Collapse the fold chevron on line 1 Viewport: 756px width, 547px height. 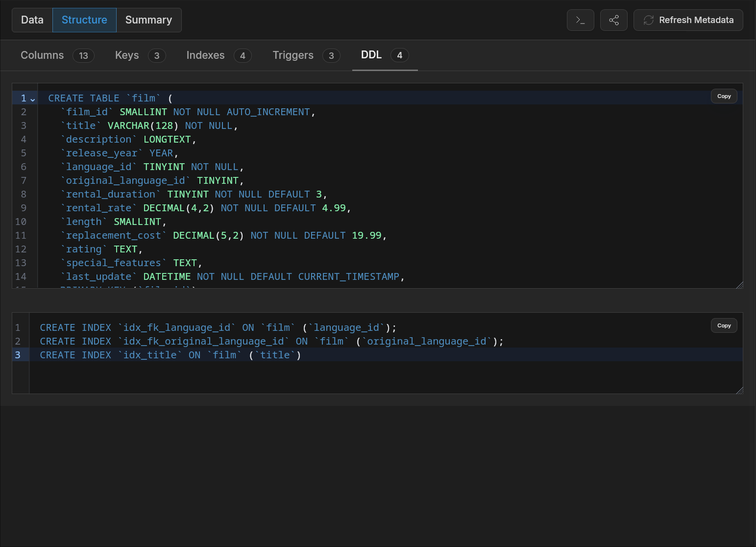[x=33, y=99]
